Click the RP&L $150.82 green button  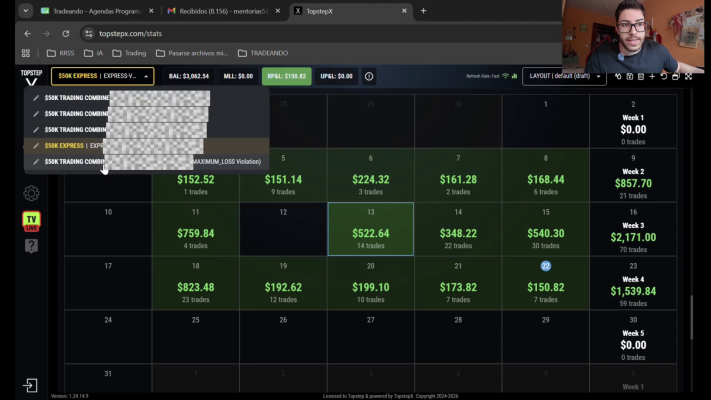[287, 76]
